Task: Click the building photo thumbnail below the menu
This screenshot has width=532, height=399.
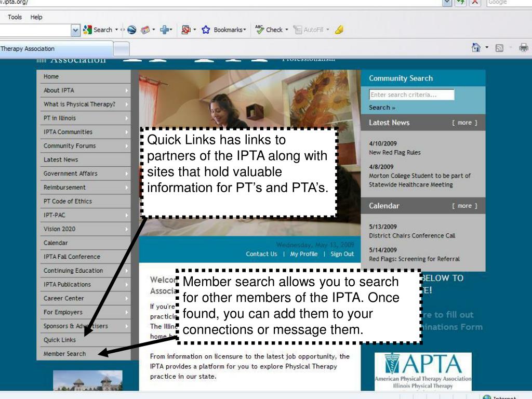Action: 87,380
